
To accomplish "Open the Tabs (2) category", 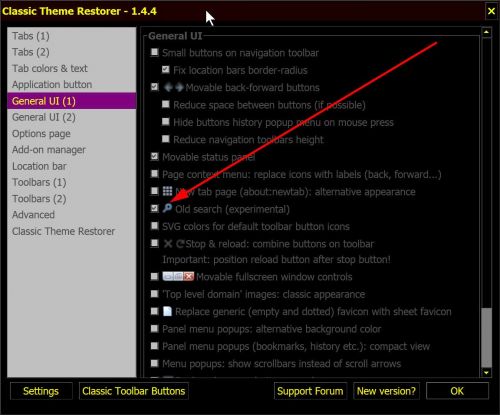I will click(71, 52).
